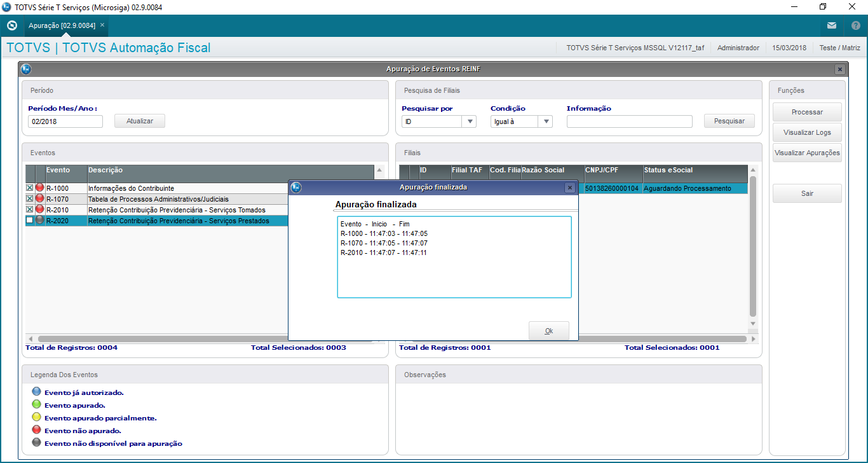Open the mail envelope icon
Screen dimensions: 868x463
click(x=832, y=25)
